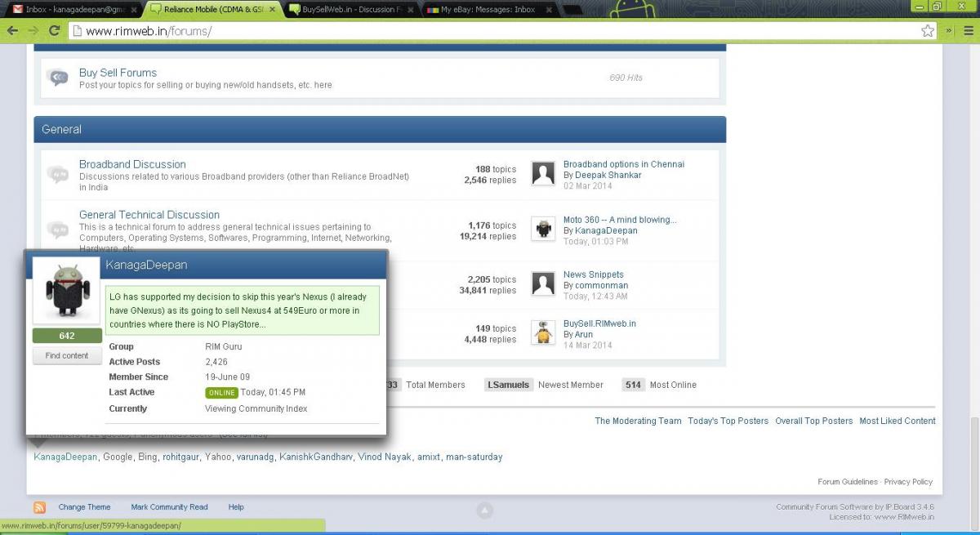
Task: Click Mark Community Read
Action: click(x=169, y=507)
